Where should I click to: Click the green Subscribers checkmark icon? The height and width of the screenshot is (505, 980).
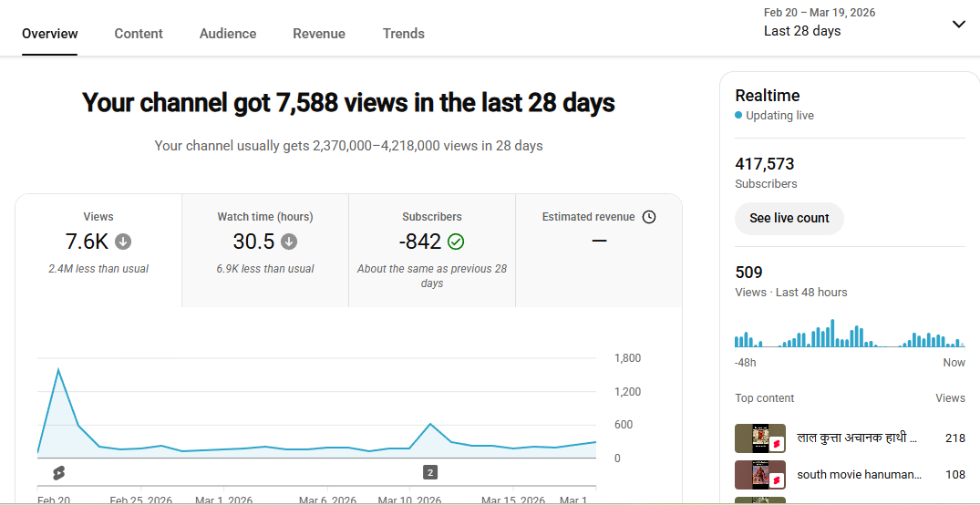point(456,242)
